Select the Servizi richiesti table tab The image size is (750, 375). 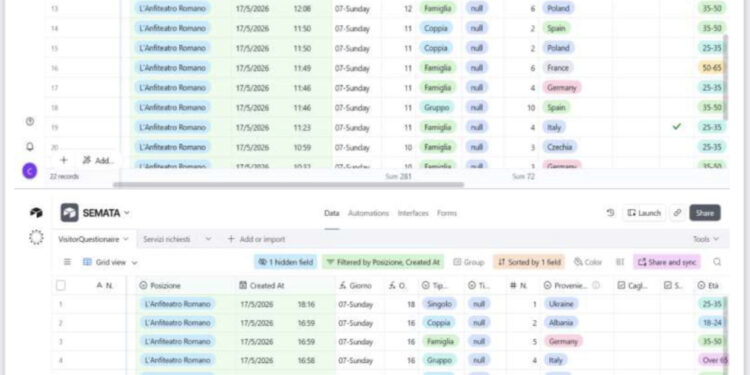point(167,239)
